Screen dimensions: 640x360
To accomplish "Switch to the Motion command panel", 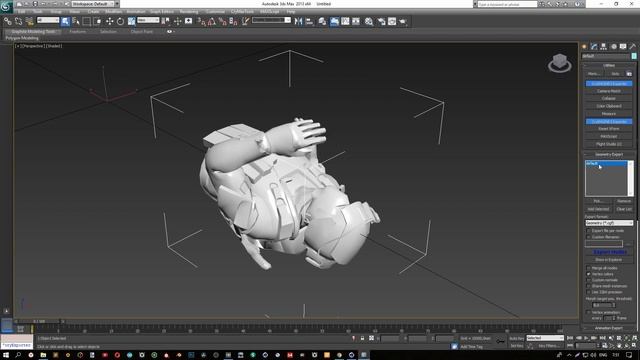I will [613, 47].
